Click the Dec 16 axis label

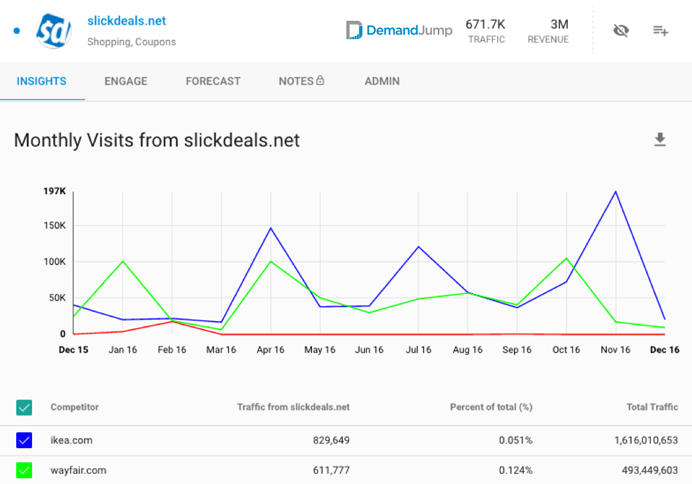tap(665, 350)
